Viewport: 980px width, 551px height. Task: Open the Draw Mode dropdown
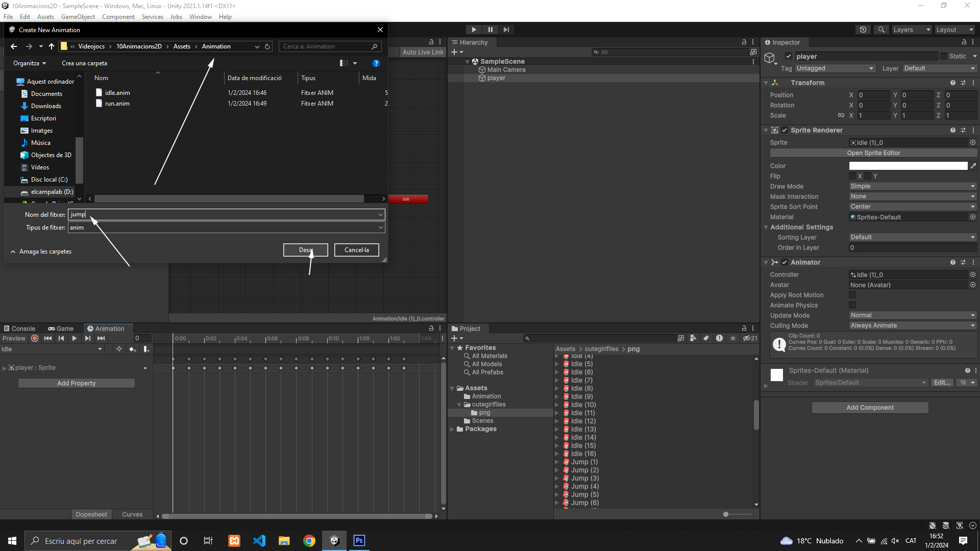[x=912, y=186]
